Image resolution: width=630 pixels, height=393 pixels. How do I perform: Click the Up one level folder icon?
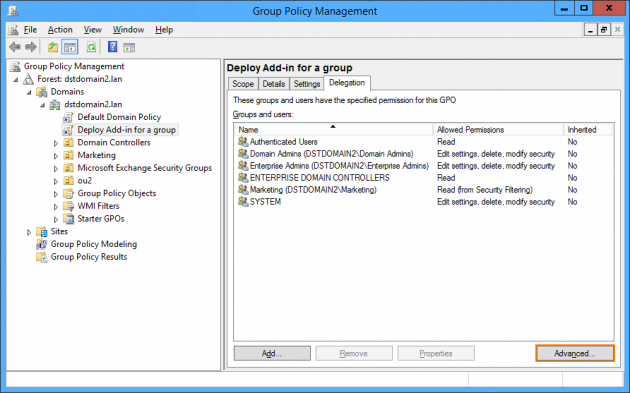53,47
